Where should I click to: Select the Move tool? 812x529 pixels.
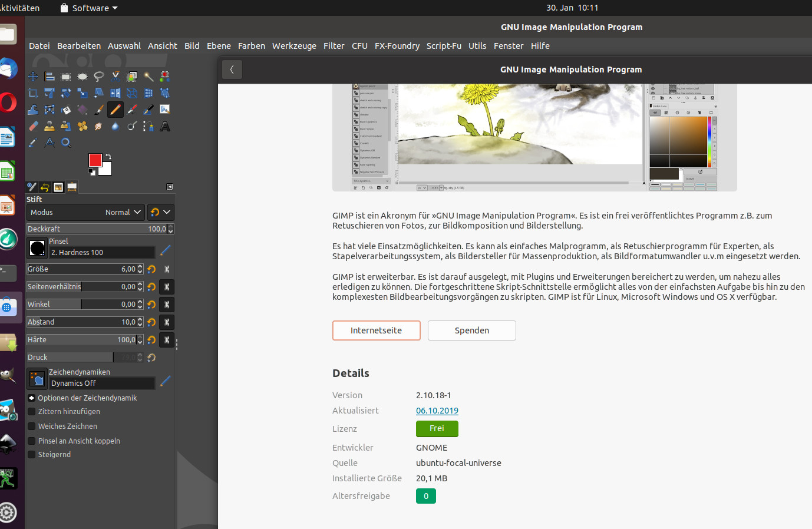point(33,77)
